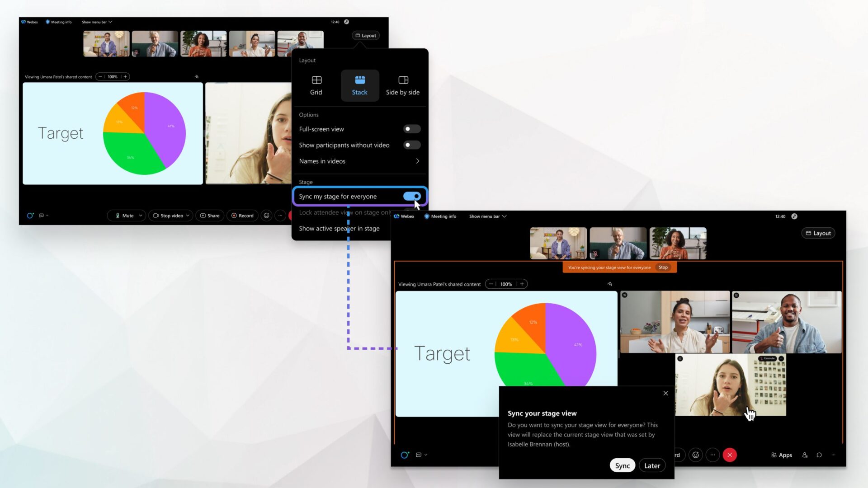Increase shared content zoom above 100%
This screenshot has width=868, height=488.
(522, 284)
